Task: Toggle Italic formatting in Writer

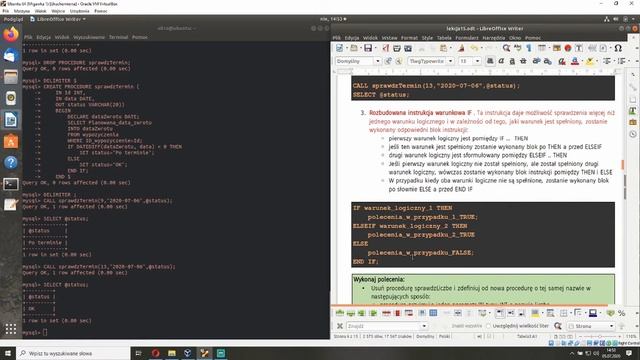Action: pyautogui.click(x=501, y=61)
